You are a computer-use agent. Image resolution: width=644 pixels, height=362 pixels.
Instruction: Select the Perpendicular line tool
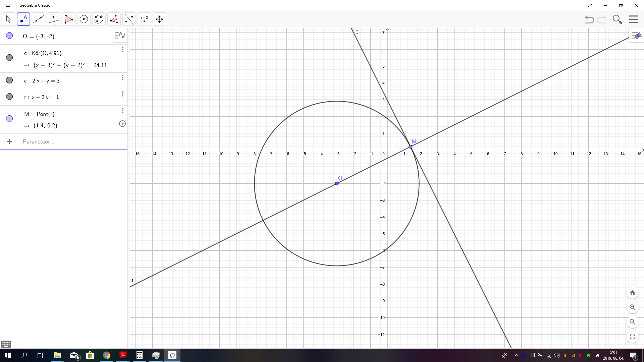54,19
